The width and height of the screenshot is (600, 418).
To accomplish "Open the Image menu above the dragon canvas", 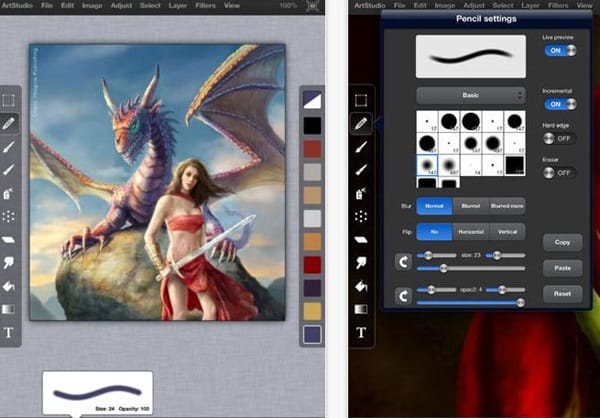I will tap(92, 6).
